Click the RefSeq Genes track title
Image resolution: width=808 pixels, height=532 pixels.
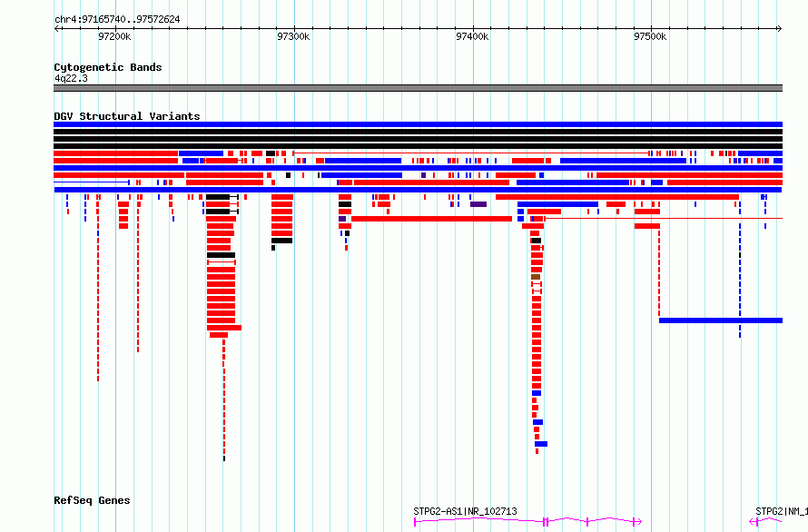[x=92, y=500]
